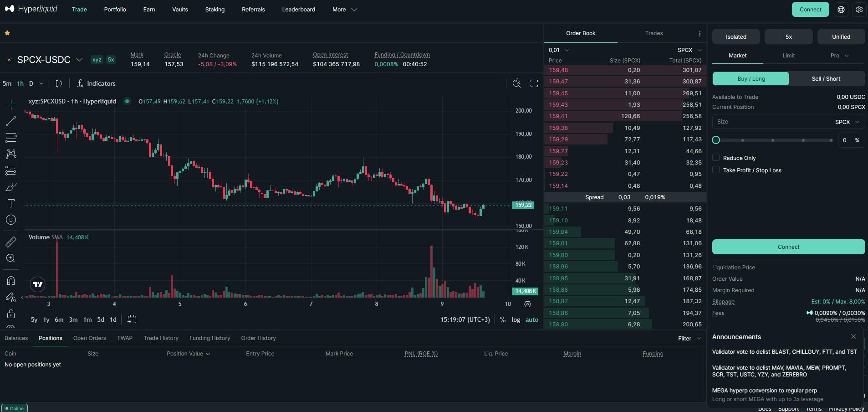Click the size percentage input field

point(851,140)
